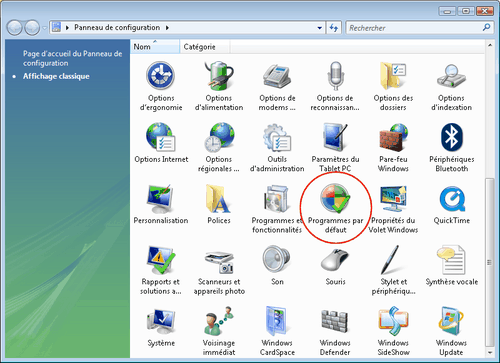Image resolution: width=500 pixels, height=363 pixels.
Task: Open Système icon
Action: click(x=161, y=321)
